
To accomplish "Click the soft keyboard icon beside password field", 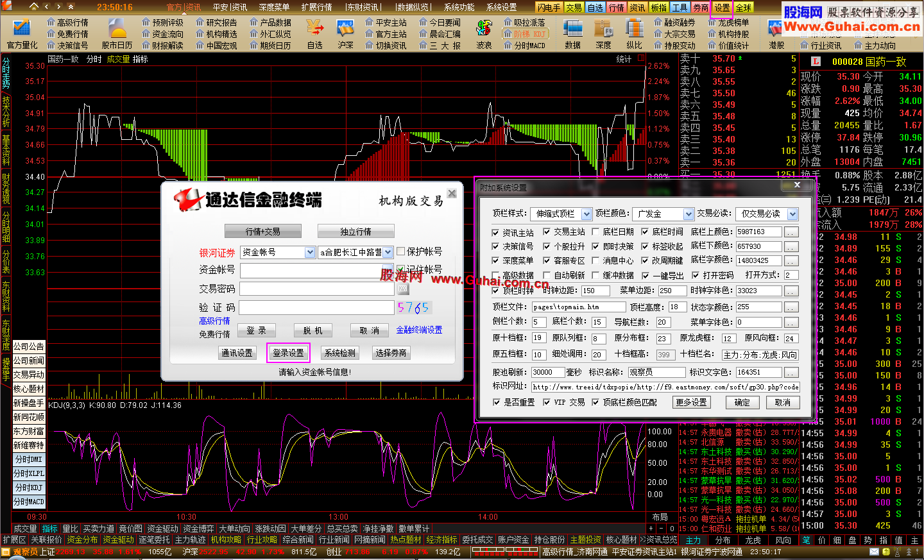I will pyautogui.click(x=403, y=289).
